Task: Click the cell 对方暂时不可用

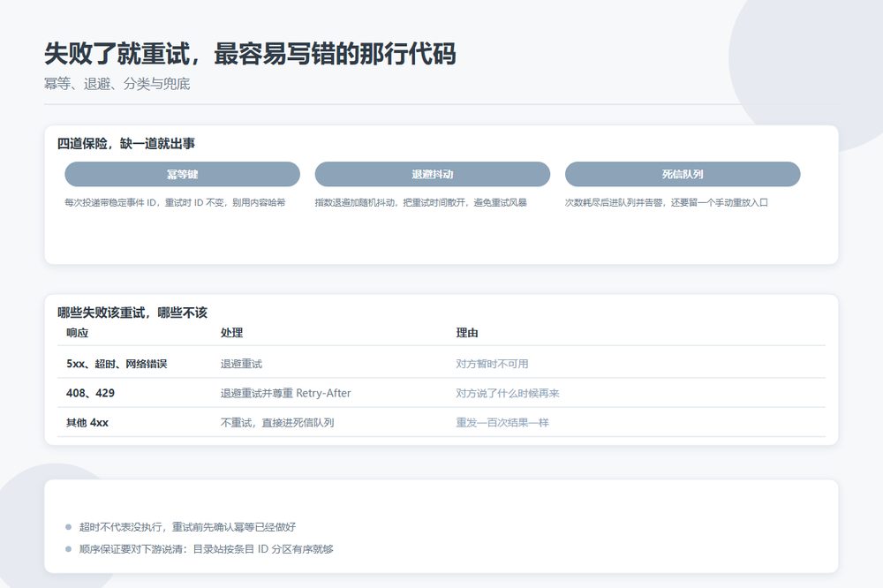Action: (492, 364)
